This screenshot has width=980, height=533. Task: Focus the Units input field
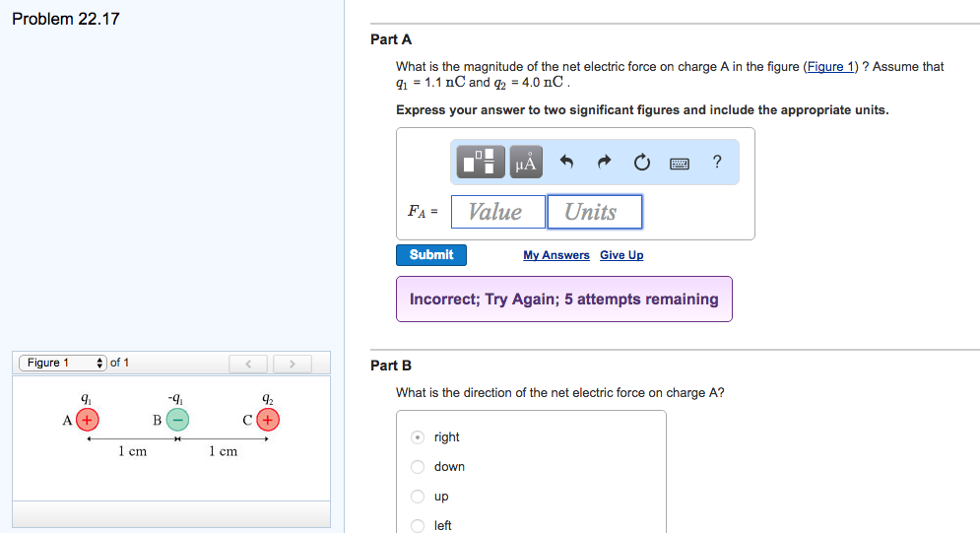point(594,212)
